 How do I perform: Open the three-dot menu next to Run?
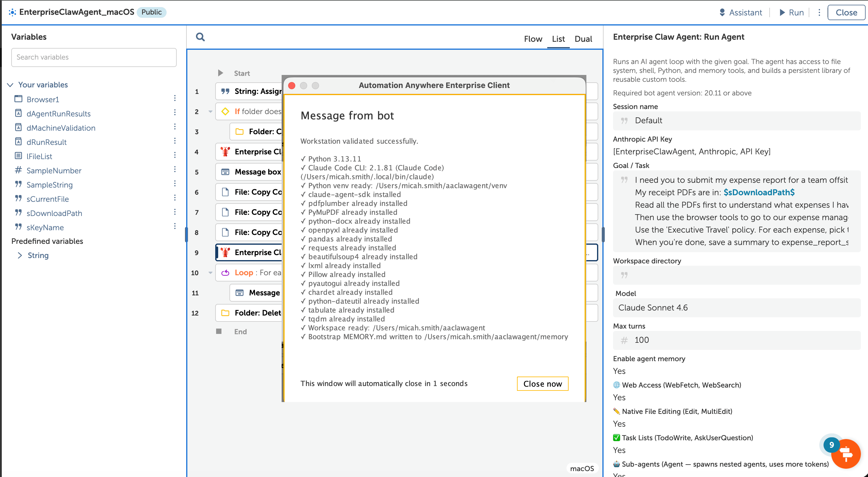(819, 12)
